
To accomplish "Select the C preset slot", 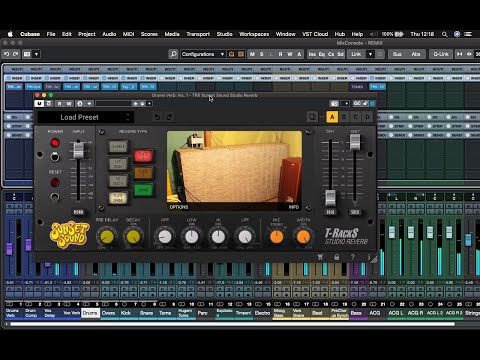I will tap(356, 117).
